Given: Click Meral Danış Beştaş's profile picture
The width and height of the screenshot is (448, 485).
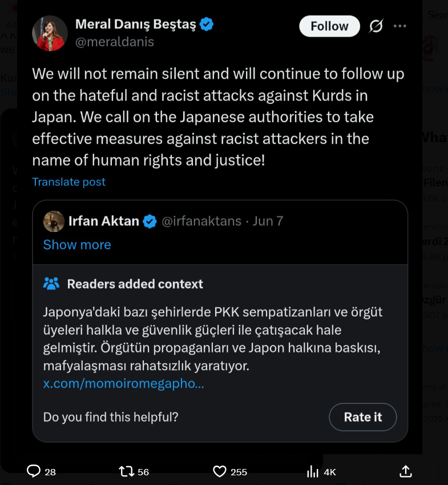Looking at the screenshot, I should 50,33.
